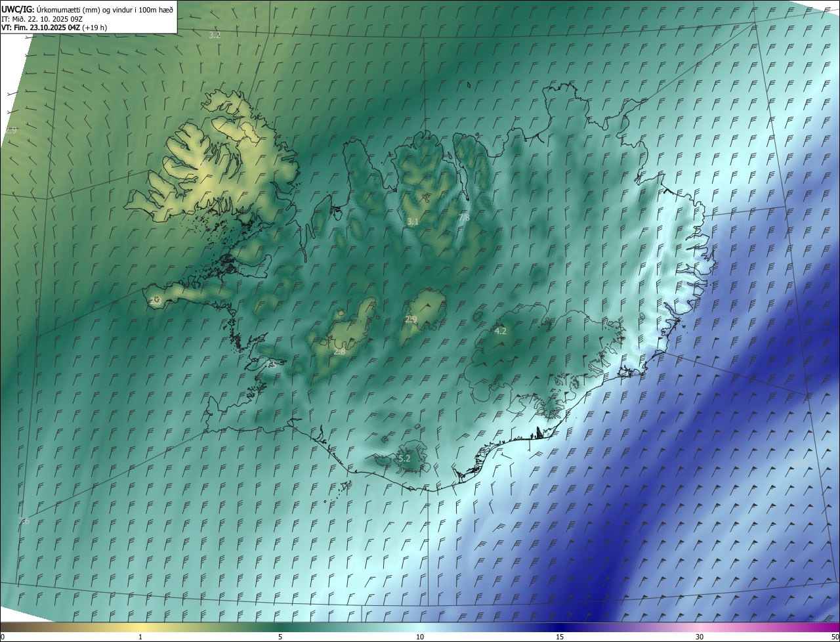Click the 5.2 value label on the southern glacier
Screen dimensions: 840x642
coord(404,458)
